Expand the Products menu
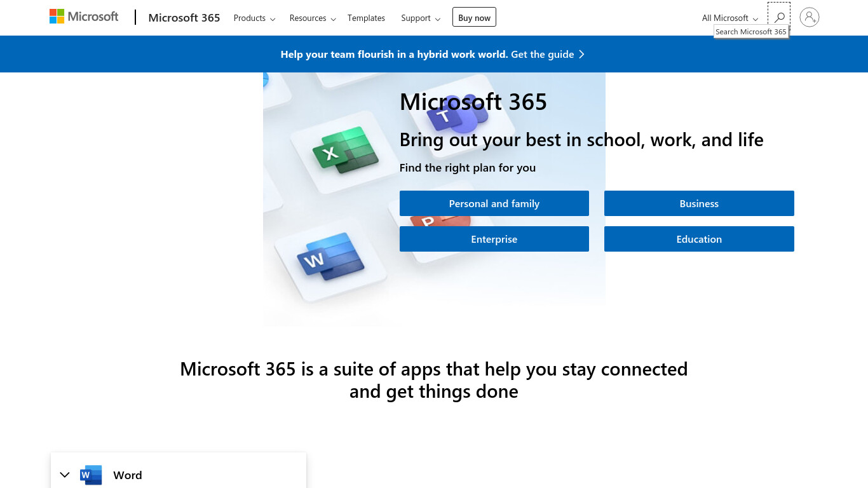 (x=254, y=18)
